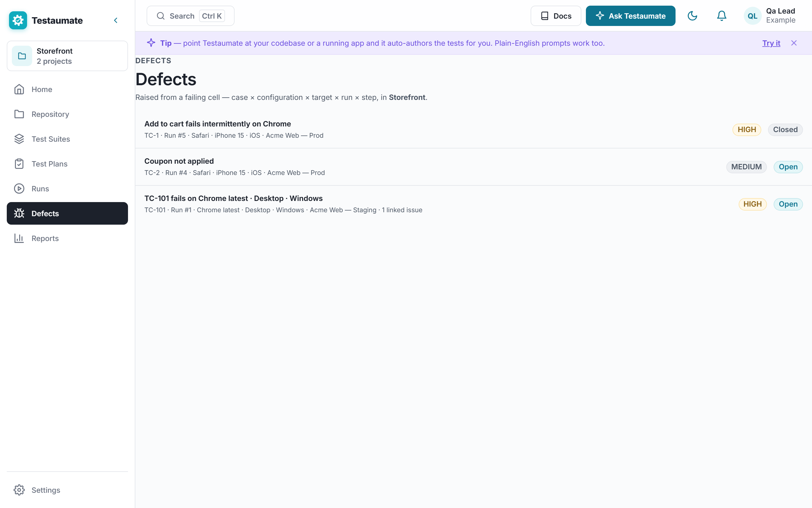Image resolution: width=812 pixels, height=508 pixels.
Task: Go to Repository page
Action: 67,114
